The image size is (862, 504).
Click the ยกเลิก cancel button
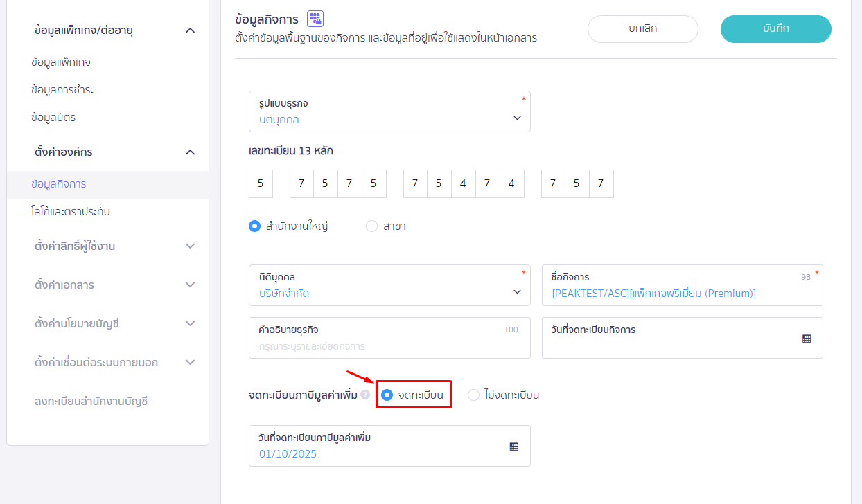click(x=642, y=29)
